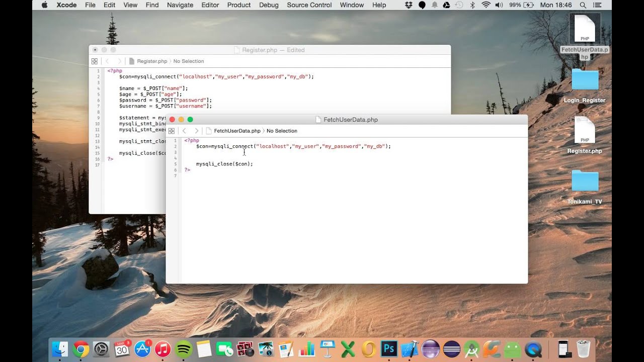The width and height of the screenshot is (644, 362).
Task: Open Keynote from the dock
Action: pyautogui.click(x=328, y=348)
